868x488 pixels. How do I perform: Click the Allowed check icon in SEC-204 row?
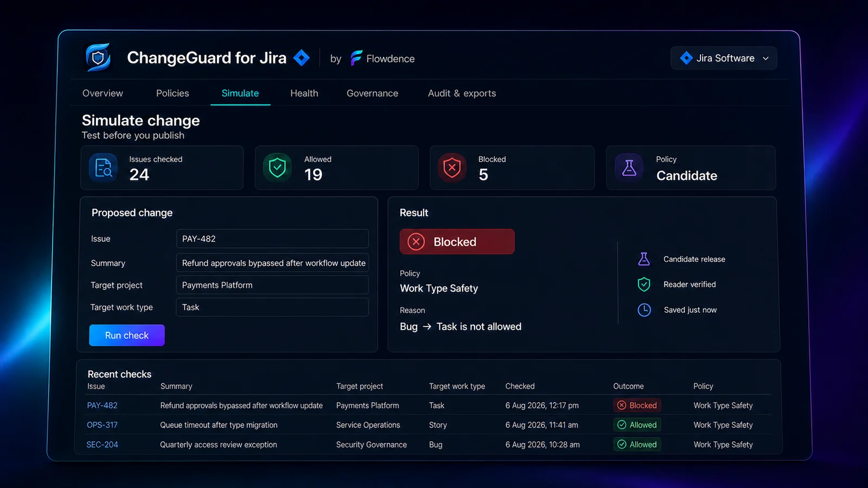pos(622,445)
